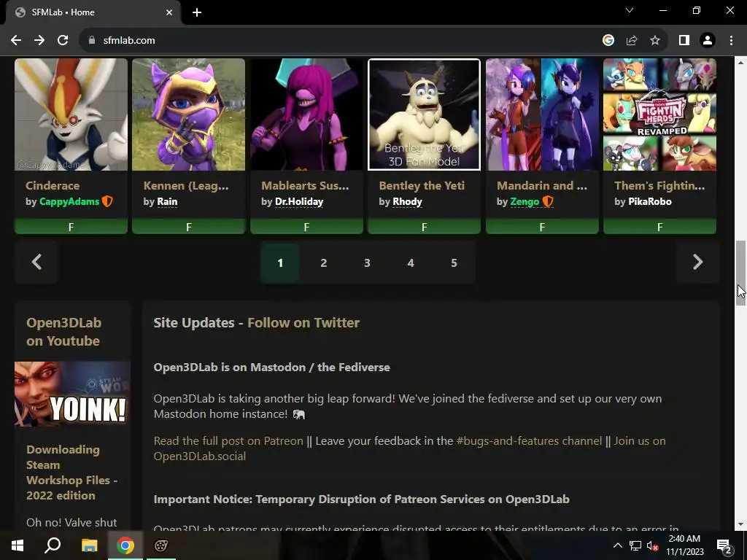Open the Chrome side panel
This screenshot has height=560, width=747.
coord(684,41)
